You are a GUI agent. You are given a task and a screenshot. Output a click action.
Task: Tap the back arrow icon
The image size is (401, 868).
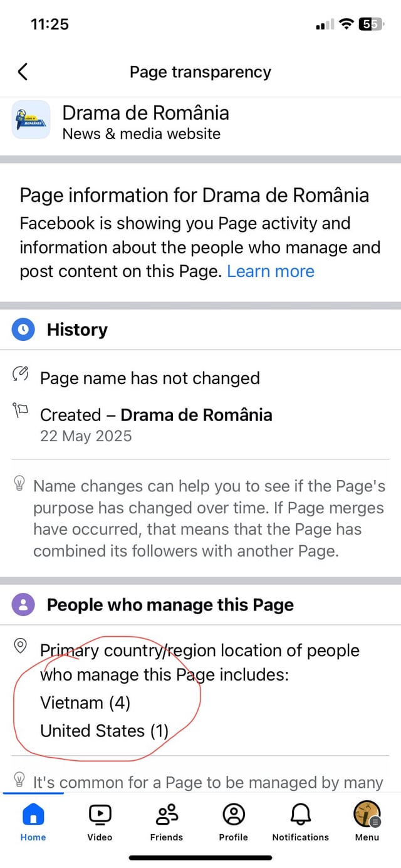pyautogui.click(x=23, y=72)
